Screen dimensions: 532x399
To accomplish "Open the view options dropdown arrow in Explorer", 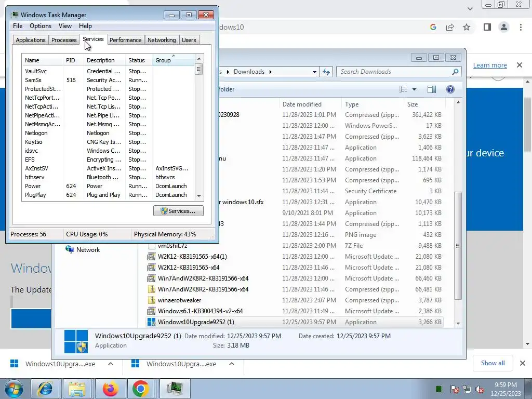I will pyautogui.click(x=414, y=89).
